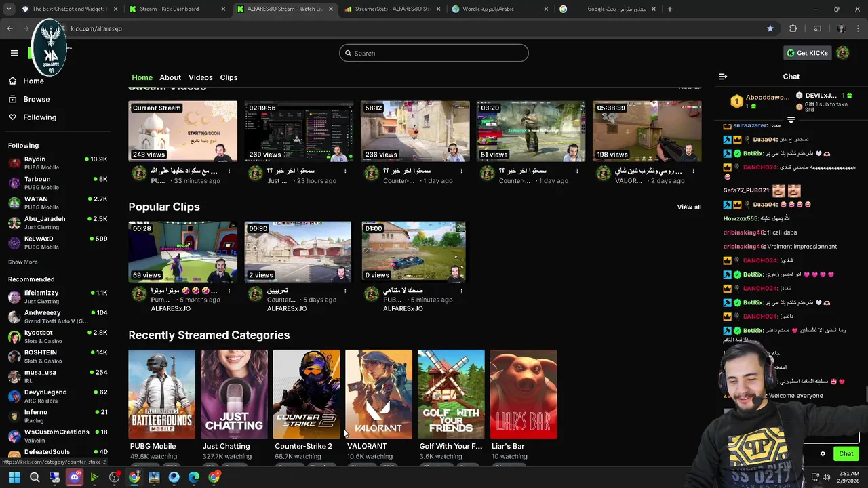The width and height of the screenshot is (868, 488).
Task: Open new browser tab plus button
Action: click(x=669, y=9)
